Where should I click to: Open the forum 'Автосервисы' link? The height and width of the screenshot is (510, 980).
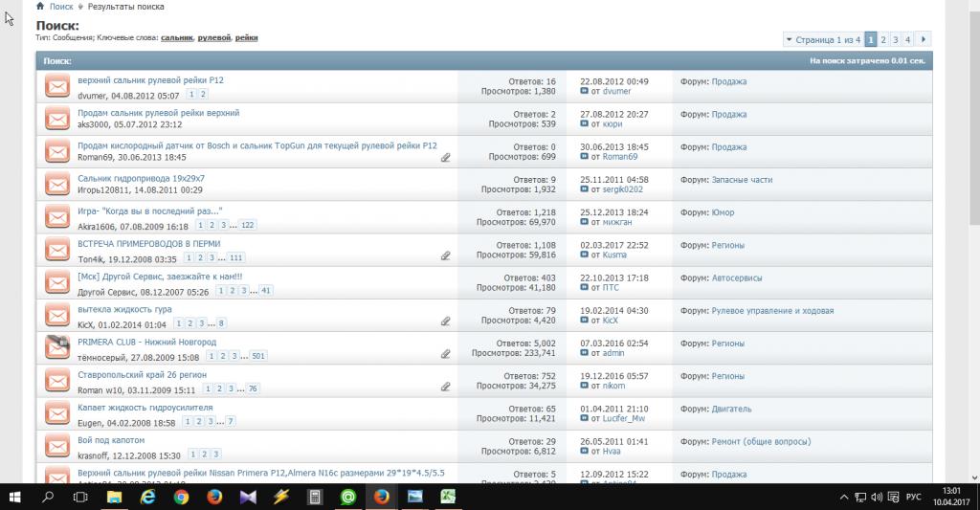737,277
